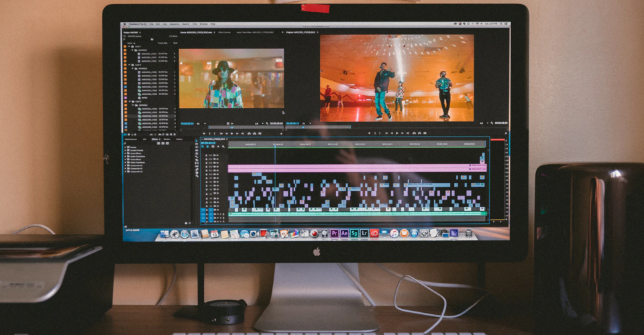
Task: Open Program monitor zoom level dropdown
Action: pos(307,123)
